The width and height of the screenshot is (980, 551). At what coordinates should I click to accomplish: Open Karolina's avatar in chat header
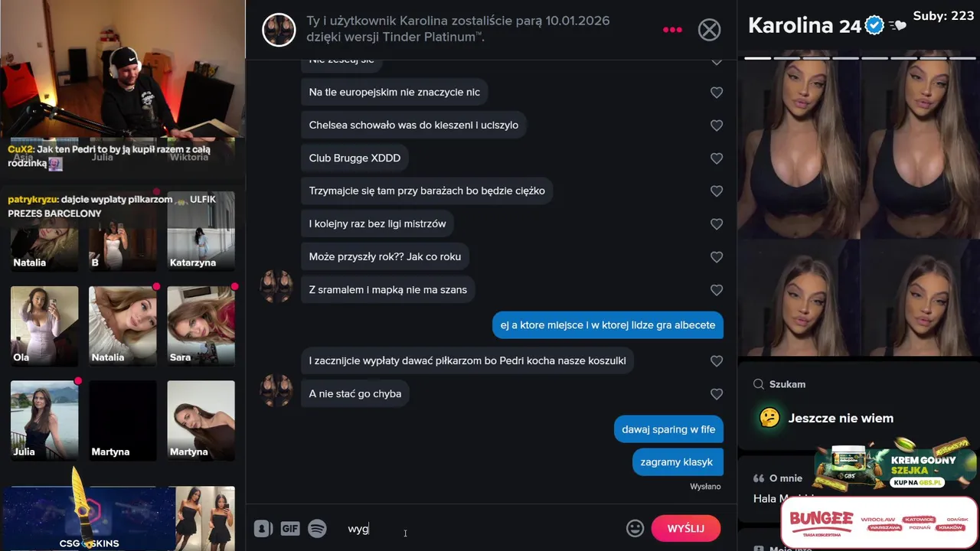coord(279,30)
